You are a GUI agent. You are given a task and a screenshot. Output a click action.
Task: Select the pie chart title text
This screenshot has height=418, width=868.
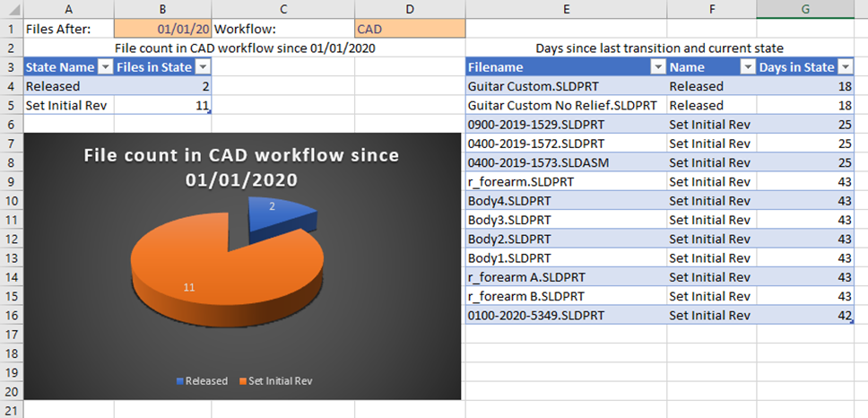pyautogui.click(x=241, y=167)
